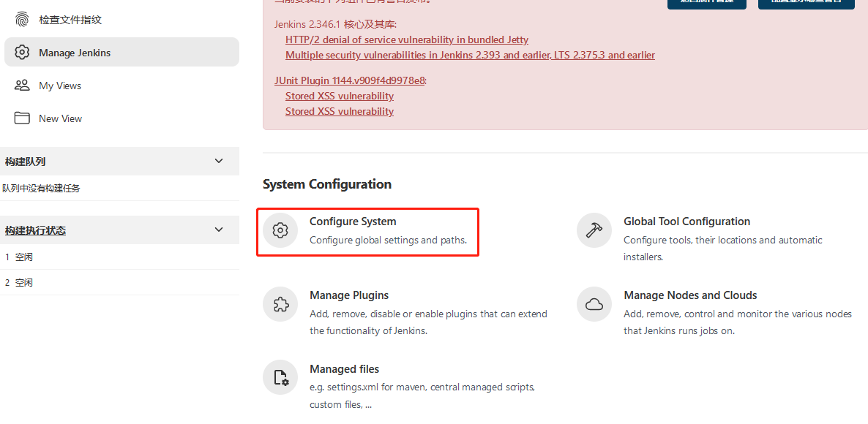Image resolution: width=868 pixels, height=424 pixels.
Task: Open the Managed files title
Action: (344, 368)
